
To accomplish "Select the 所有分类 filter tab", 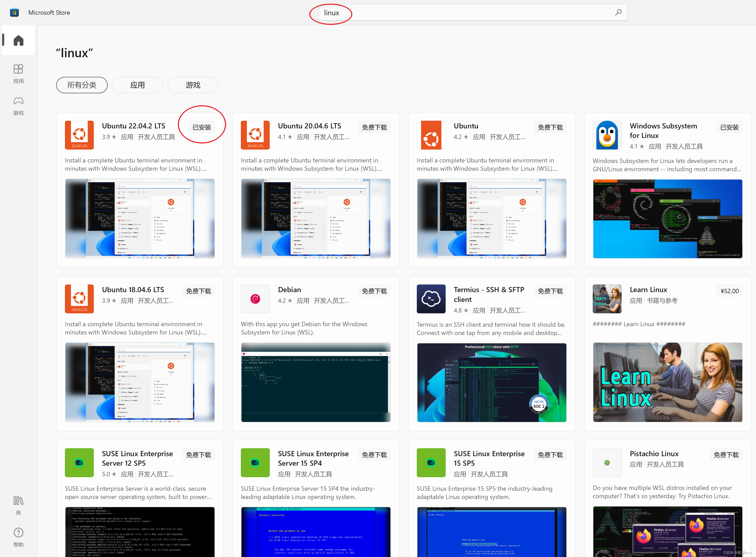I will pyautogui.click(x=82, y=85).
